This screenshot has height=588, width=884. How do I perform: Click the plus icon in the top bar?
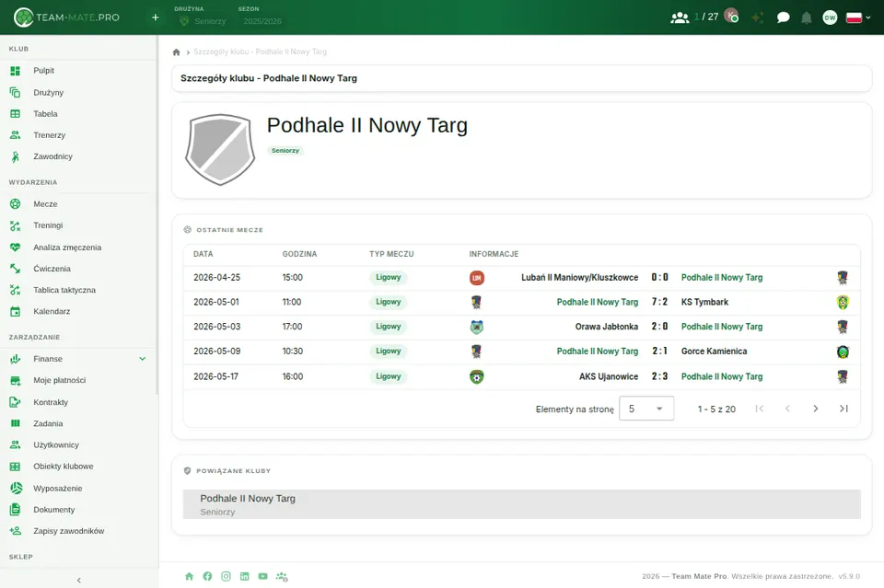tap(155, 17)
